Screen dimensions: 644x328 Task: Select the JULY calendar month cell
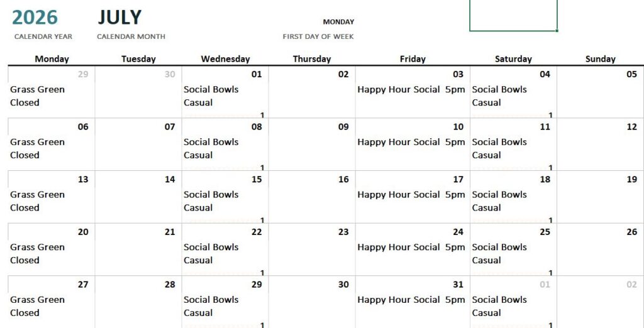point(119,17)
